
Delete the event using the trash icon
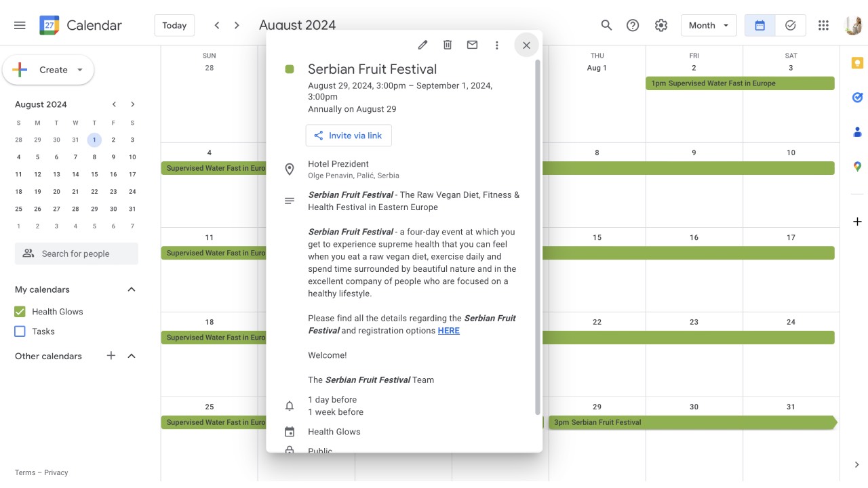(447, 44)
